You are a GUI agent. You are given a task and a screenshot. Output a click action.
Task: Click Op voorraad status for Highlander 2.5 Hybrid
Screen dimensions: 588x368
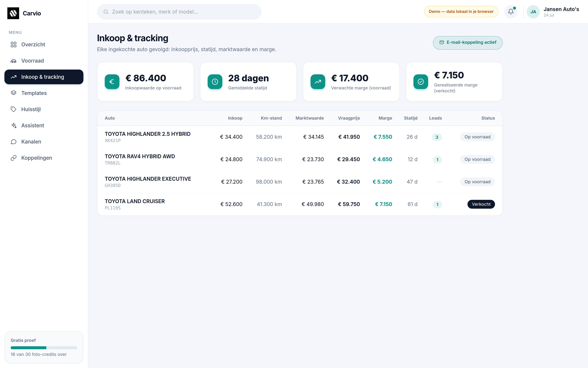[x=477, y=137]
